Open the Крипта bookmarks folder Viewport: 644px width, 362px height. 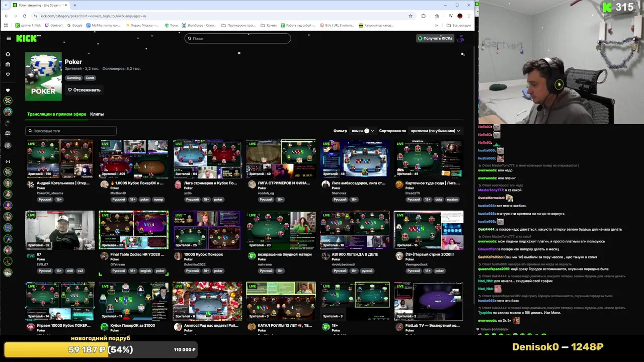pyautogui.click(x=269, y=25)
